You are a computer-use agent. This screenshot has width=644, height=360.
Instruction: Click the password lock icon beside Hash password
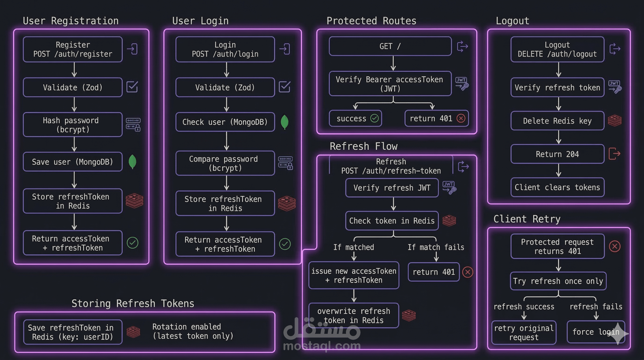(133, 124)
